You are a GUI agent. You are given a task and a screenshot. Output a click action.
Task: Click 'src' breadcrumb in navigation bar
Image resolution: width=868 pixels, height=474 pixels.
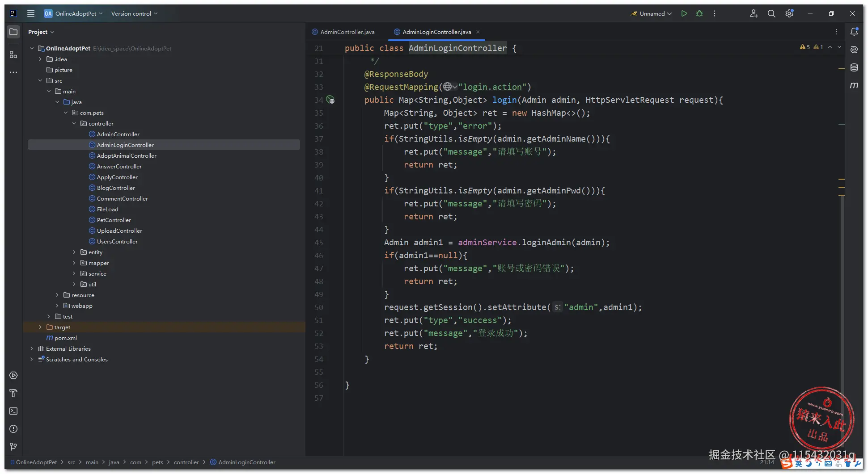pyautogui.click(x=71, y=462)
